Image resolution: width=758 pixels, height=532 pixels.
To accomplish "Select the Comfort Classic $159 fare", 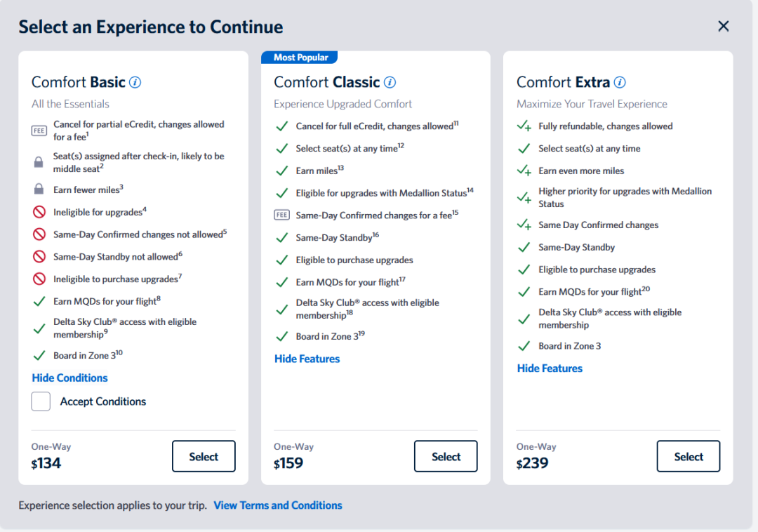I will point(446,456).
